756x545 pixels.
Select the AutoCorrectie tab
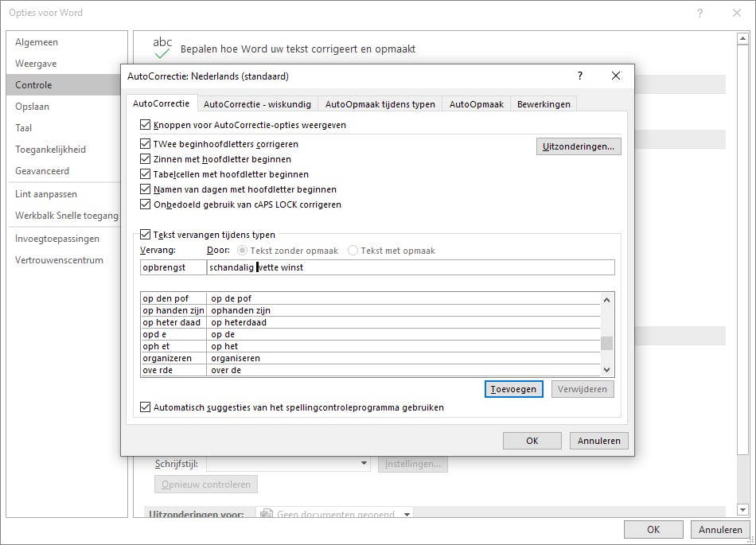[161, 103]
